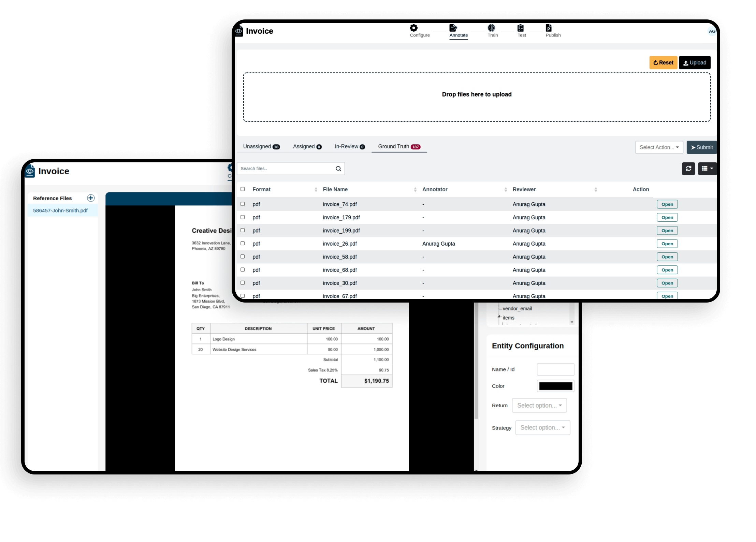The image size is (756, 542).
Task: Check the invoice_199.pdf row checkbox
Action: coord(243,230)
